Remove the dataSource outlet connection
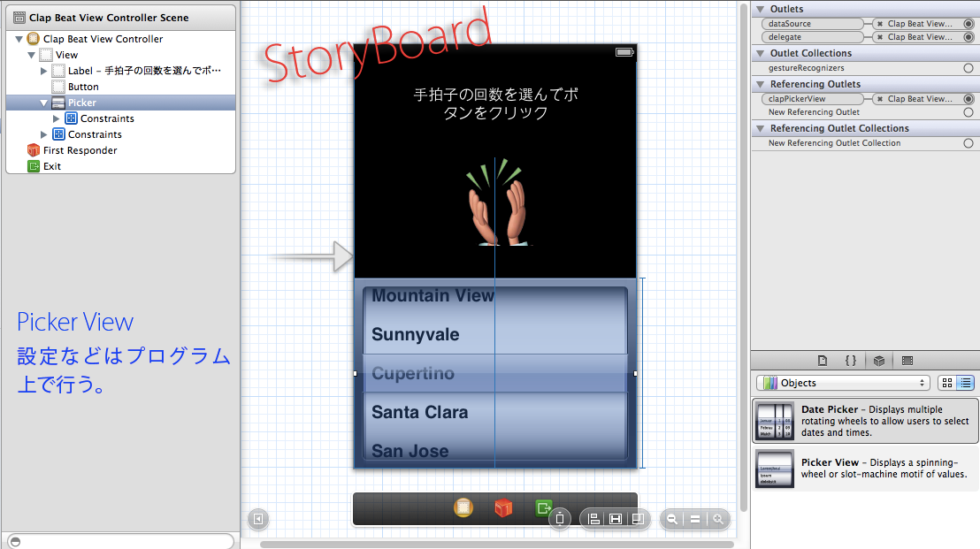This screenshot has height=549, width=980. [880, 24]
